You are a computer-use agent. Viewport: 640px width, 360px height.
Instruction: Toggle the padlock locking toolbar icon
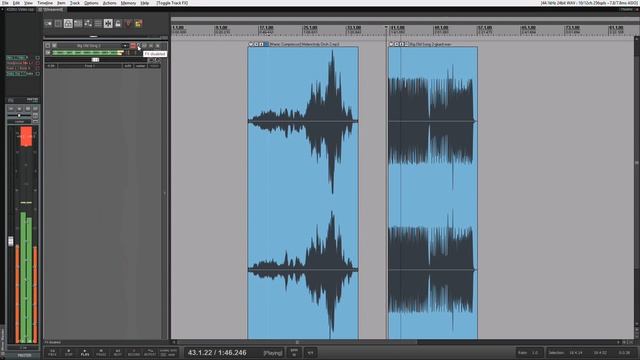pyautogui.click(x=118, y=24)
